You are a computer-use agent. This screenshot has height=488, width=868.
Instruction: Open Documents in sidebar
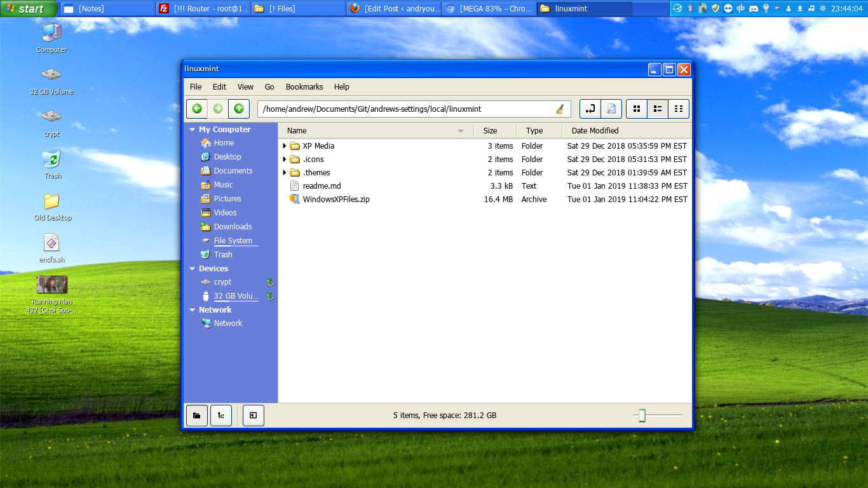click(x=233, y=171)
